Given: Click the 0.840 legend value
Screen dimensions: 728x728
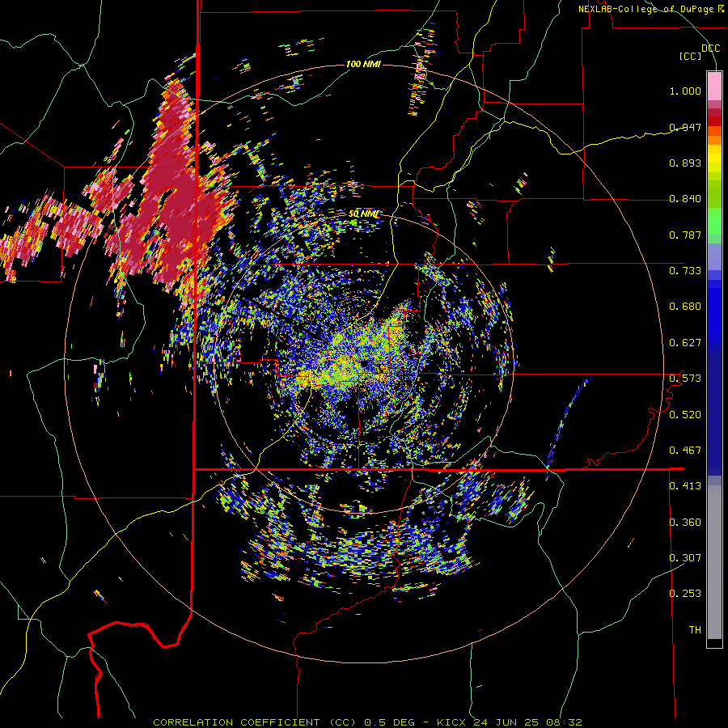Looking at the screenshot, I should click(685, 199).
